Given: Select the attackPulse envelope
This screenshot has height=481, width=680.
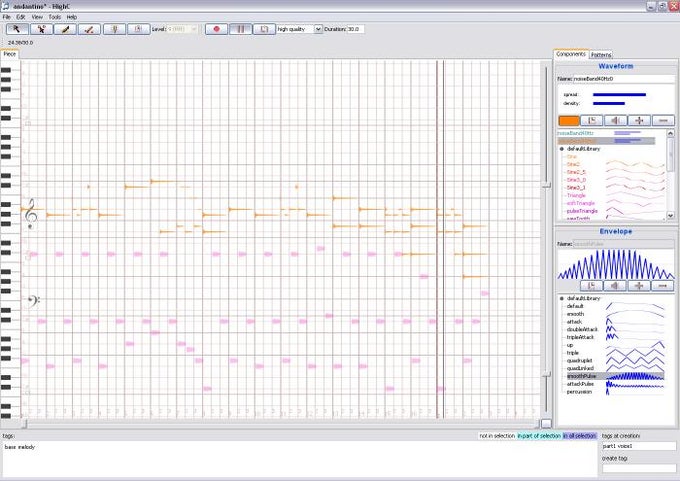Looking at the screenshot, I should (580, 384).
